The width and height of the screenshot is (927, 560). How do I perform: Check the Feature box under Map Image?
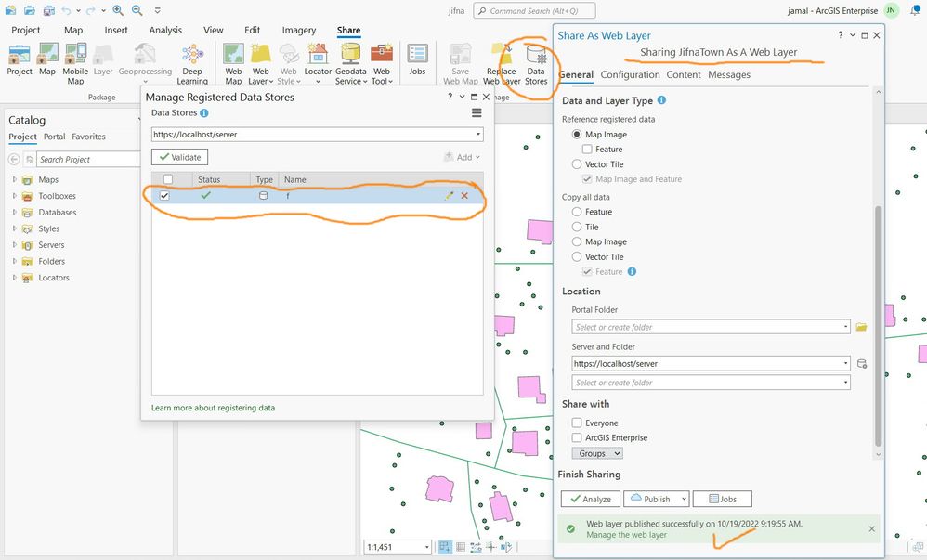[x=587, y=149]
